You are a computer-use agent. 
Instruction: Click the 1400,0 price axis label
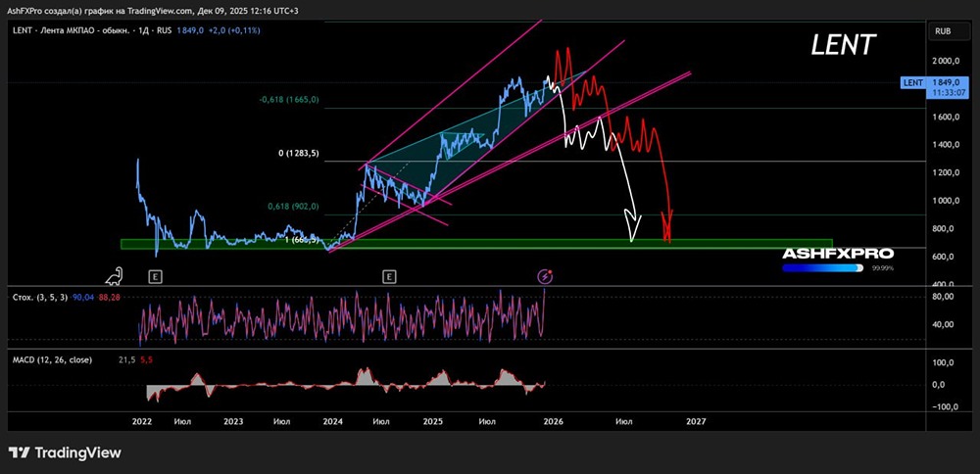[x=948, y=145]
